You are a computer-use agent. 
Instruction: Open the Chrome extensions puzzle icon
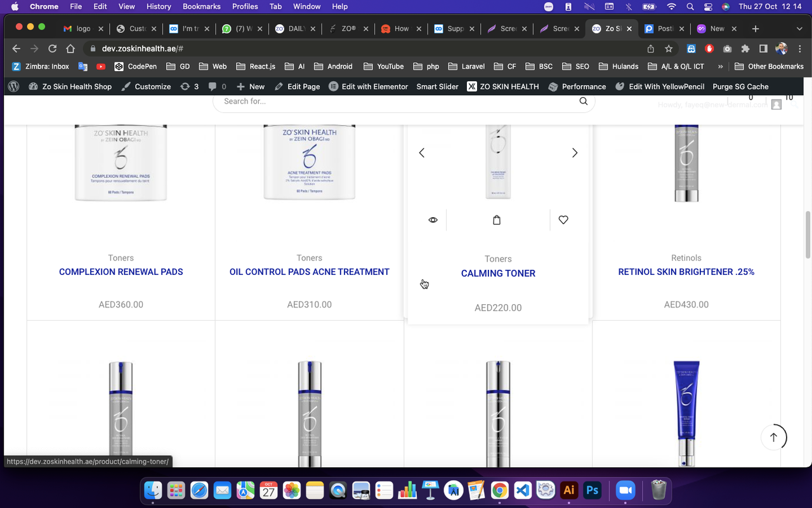click(745, 48)
